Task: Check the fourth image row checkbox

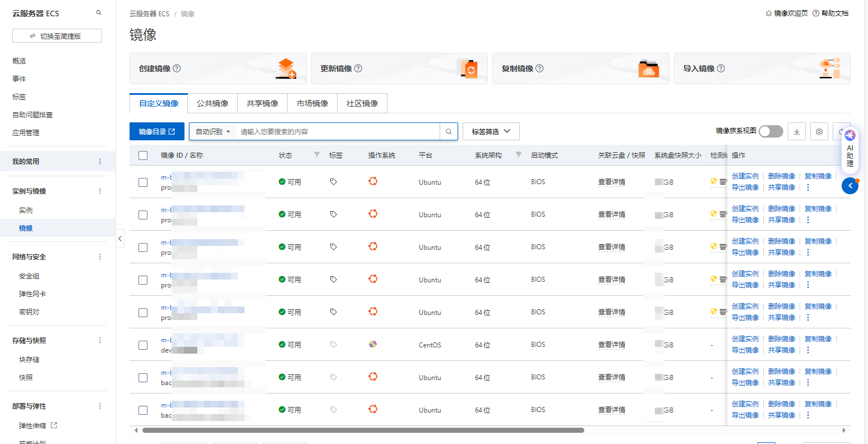Action: [x=143, y=280]
